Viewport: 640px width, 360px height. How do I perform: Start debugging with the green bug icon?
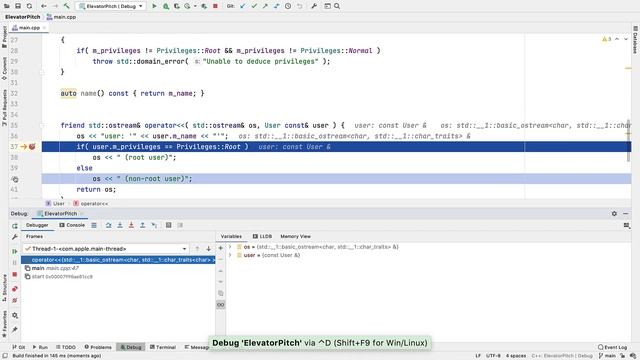[x=166, y=6]
